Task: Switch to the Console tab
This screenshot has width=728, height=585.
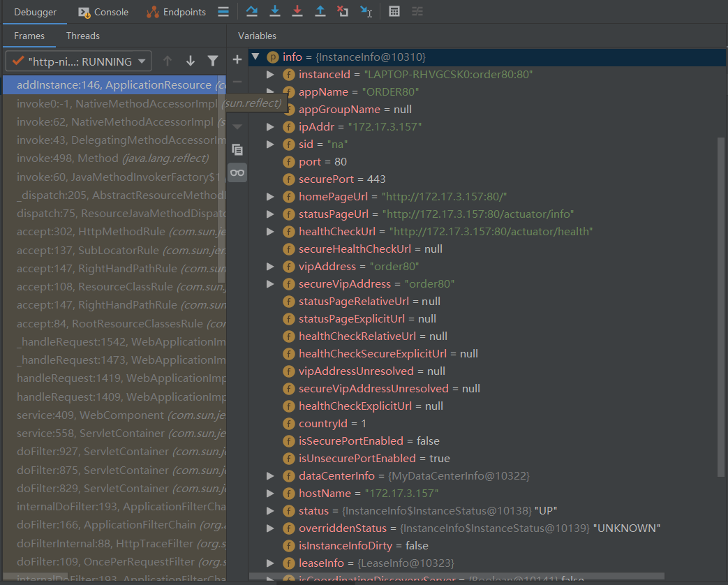Action: tap(103, 12)
